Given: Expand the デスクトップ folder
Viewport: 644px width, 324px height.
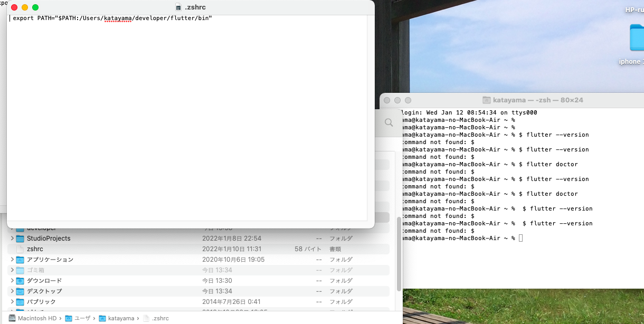Looking at the screenshot, I should tap(12, 291).
